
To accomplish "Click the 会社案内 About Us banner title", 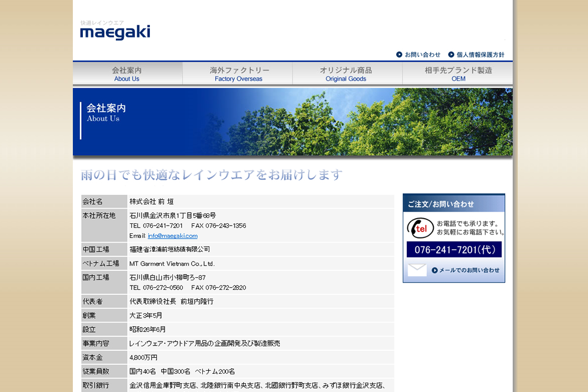I will click(x=106, y=113).
